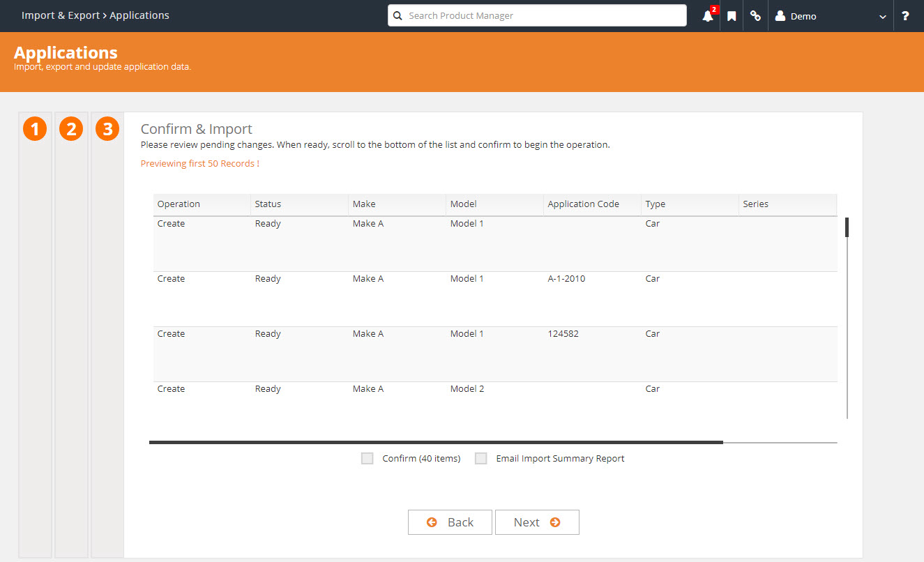Click the Back button
The image size is (924, 562).
click(x=450, y=522)
